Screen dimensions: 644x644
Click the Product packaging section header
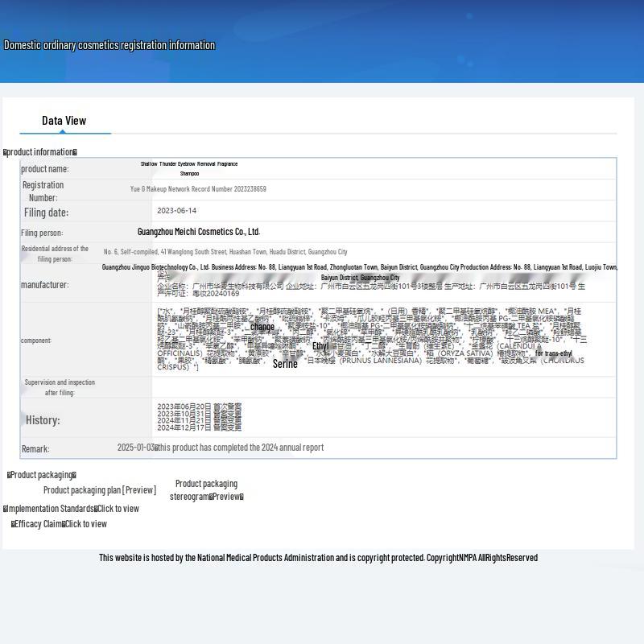click(42, 475)
